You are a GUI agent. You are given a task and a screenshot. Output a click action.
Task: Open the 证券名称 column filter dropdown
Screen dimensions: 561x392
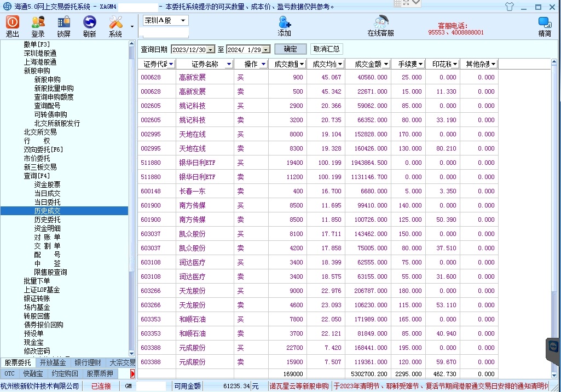[229, 64]
